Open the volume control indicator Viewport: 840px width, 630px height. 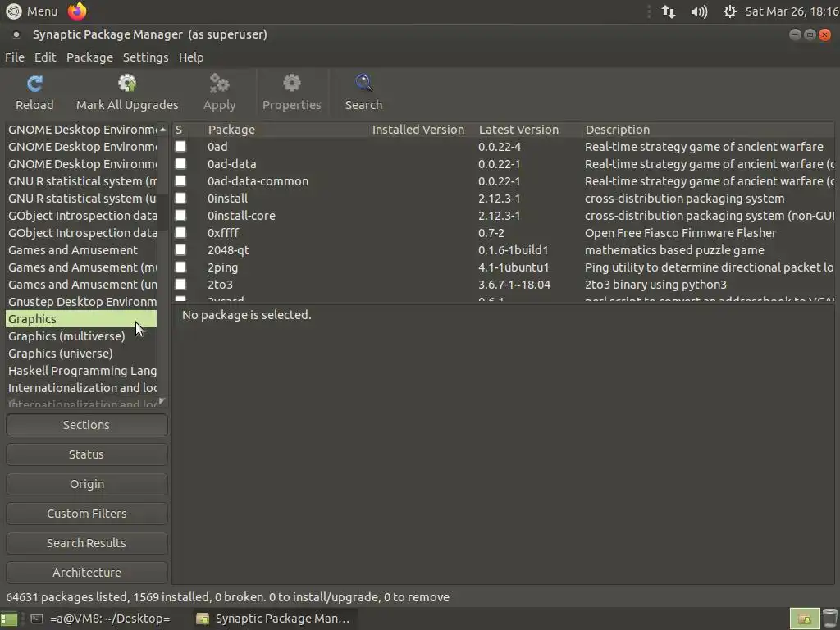[699, 11]
